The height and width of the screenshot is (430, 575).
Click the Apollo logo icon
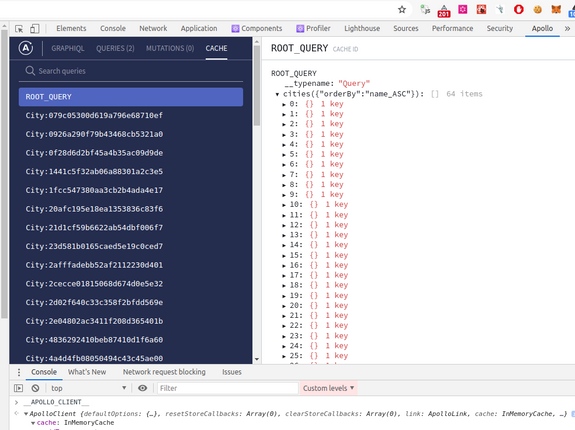pyautogui.click(x=26, y=48)
